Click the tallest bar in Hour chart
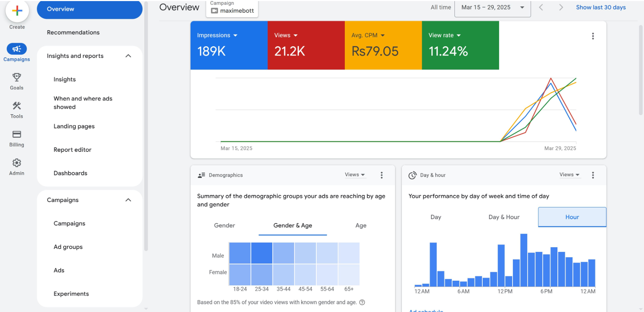The image size is (644, 312). tap(524, 260)
